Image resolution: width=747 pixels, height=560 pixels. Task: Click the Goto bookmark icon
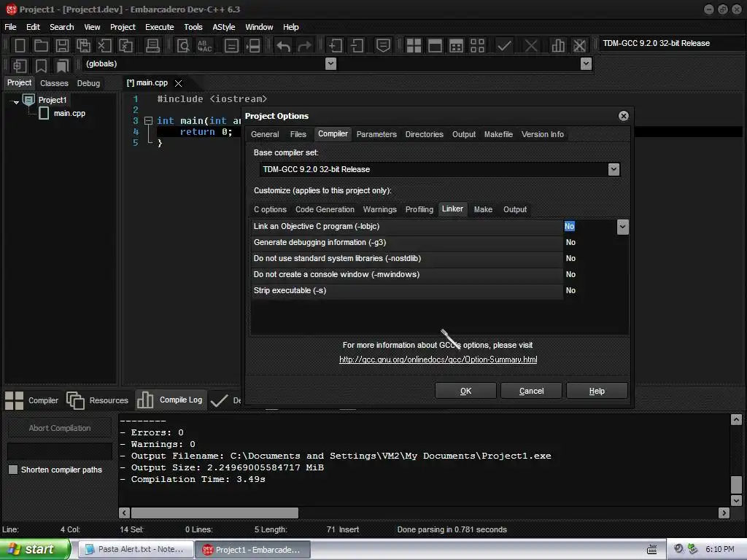(63, 65)
